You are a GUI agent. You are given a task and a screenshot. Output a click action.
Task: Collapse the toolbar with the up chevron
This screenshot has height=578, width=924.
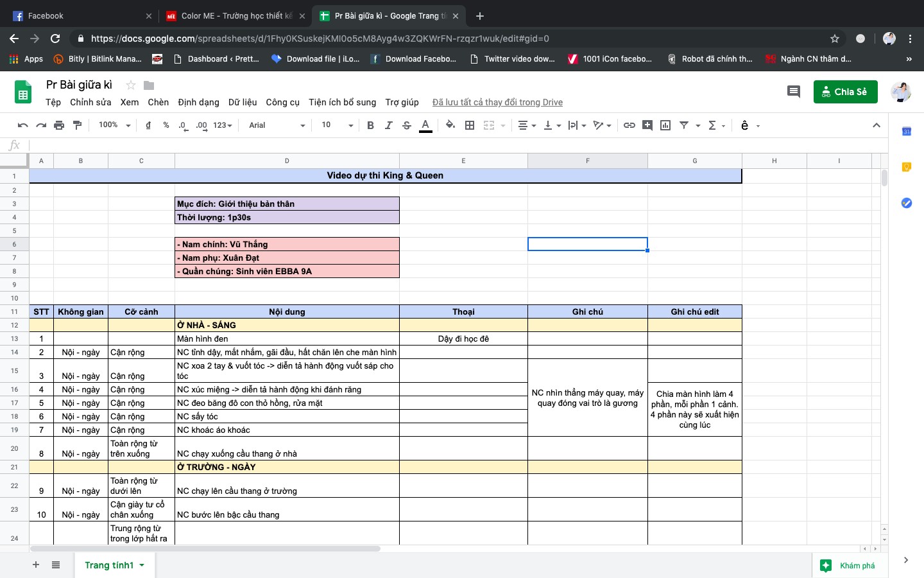pyautogui.click(x=877, y=125)
